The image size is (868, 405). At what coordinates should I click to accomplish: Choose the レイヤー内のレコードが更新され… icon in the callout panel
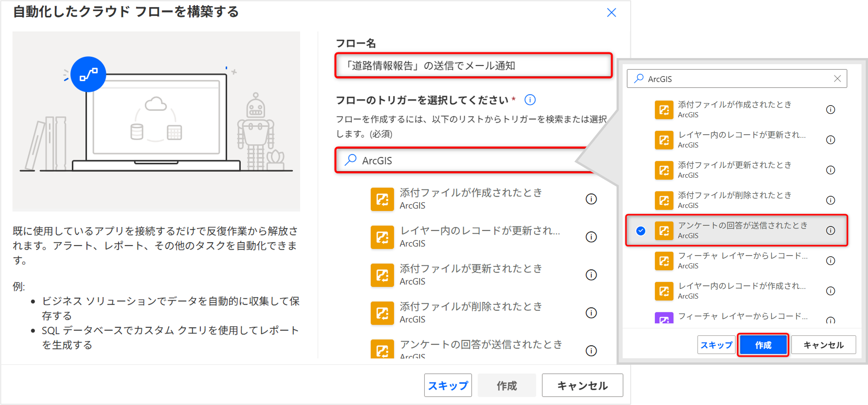pyautogui.click(x=664, y=140)
